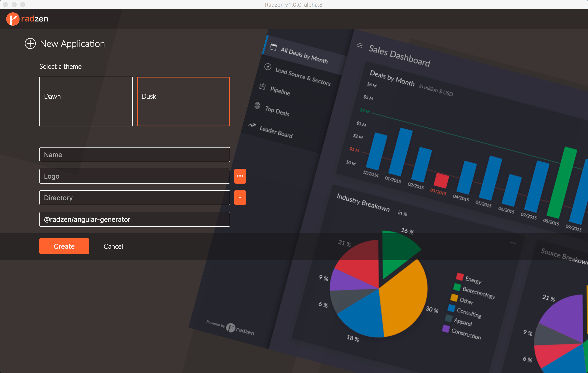Click the dollar icon for Top Deals

click(x=257, y=105)
